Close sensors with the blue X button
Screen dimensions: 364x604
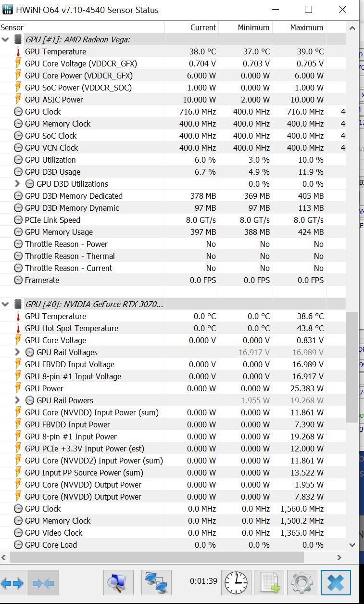(x=336, y=583)
